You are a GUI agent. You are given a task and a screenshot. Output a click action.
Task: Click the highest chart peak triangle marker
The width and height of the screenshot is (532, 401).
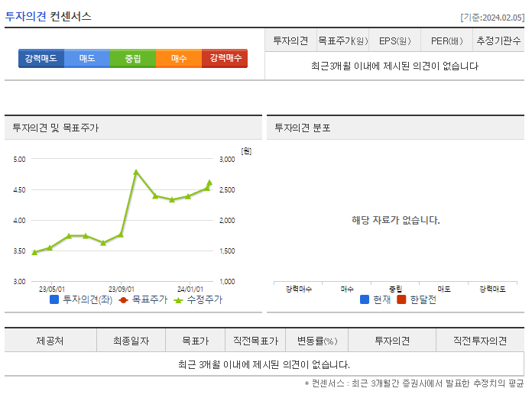coord(136,172)
